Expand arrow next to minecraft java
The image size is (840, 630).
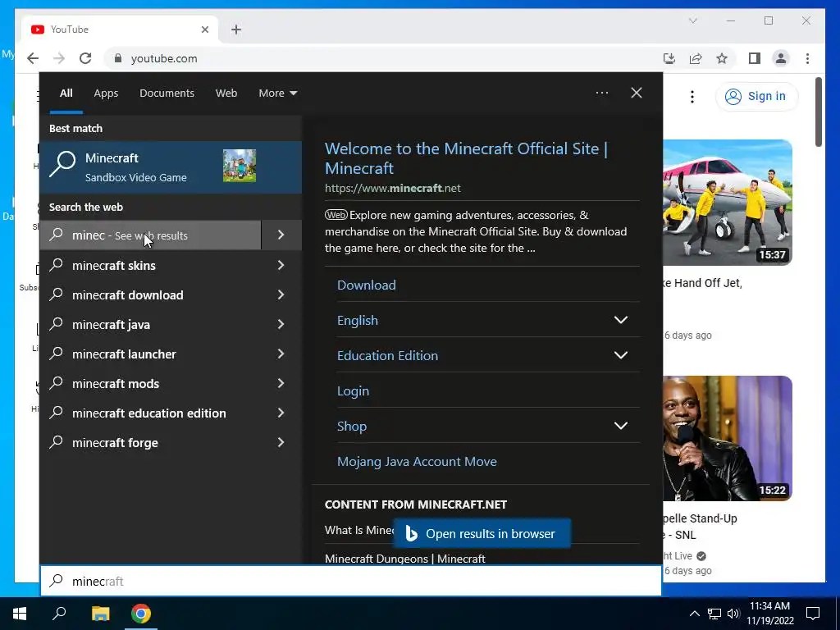click(x=281, y=325)
